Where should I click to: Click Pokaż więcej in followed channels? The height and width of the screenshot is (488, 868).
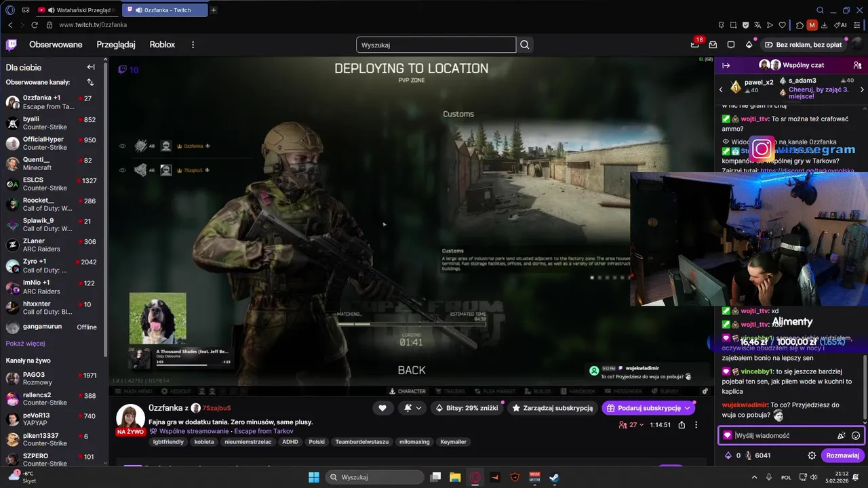pyautogui.click(x=26, y=344)
